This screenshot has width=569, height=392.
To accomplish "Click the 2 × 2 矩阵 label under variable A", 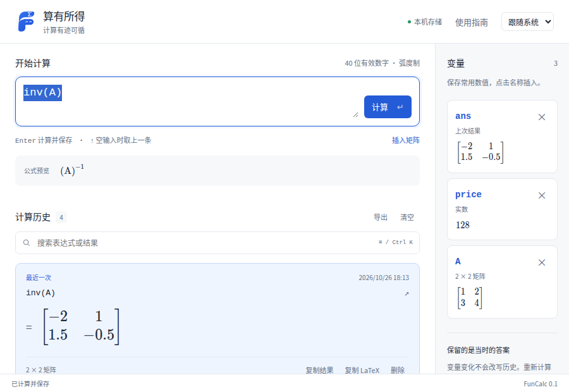I will coord(470,276).
